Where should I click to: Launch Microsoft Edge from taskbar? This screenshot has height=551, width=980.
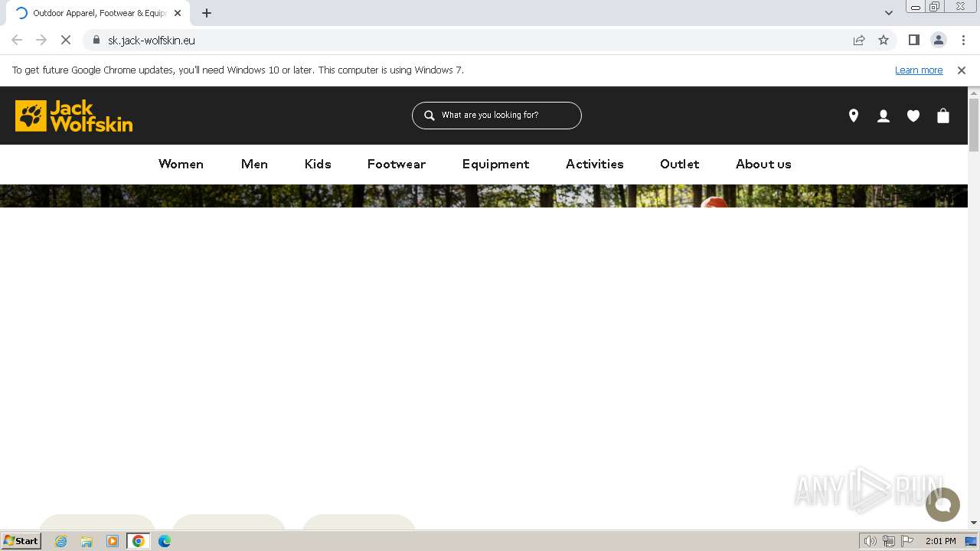pyautogui.click(x=164, y=541)
